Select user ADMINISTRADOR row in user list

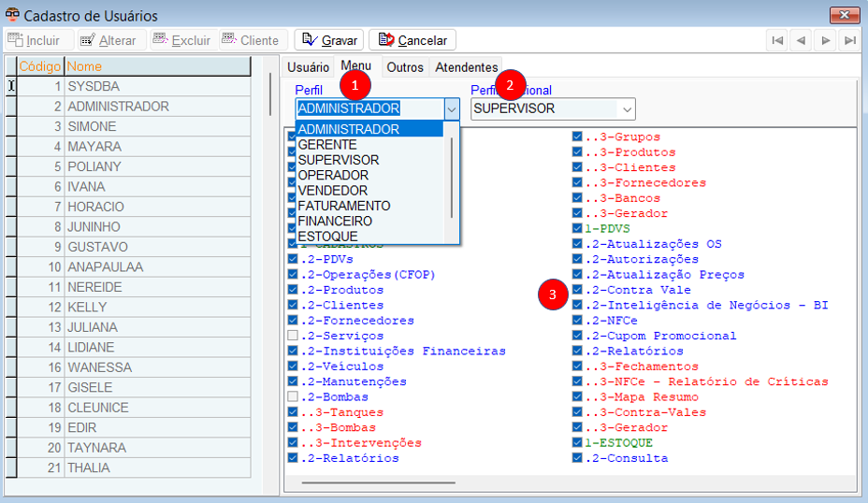[x=134, y=107]
